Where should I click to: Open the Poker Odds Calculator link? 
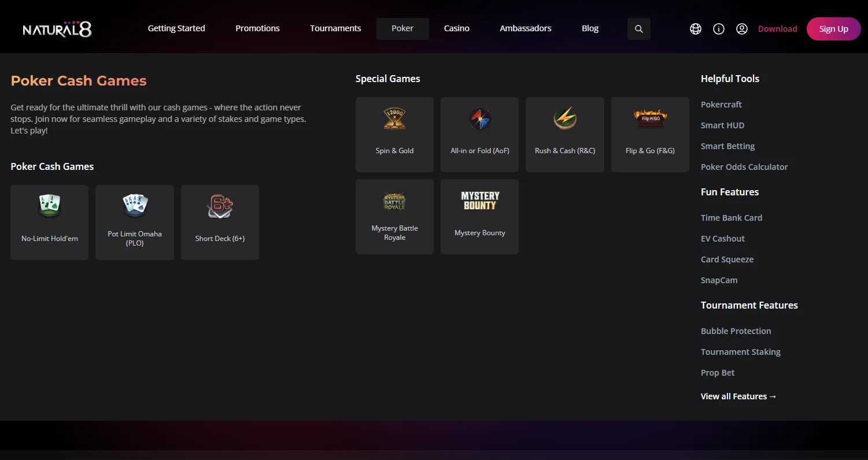[x=744, y=167]
